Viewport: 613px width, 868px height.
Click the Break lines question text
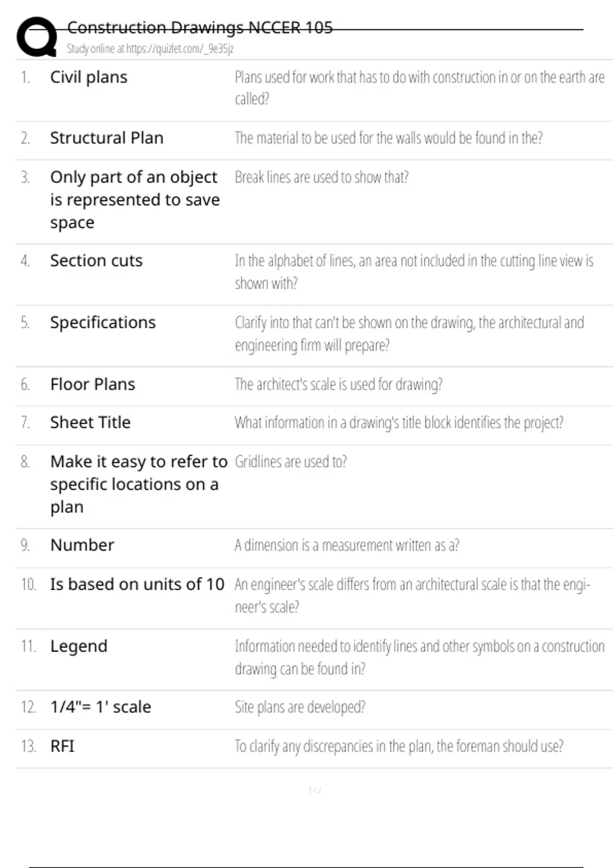click(321, 177)
